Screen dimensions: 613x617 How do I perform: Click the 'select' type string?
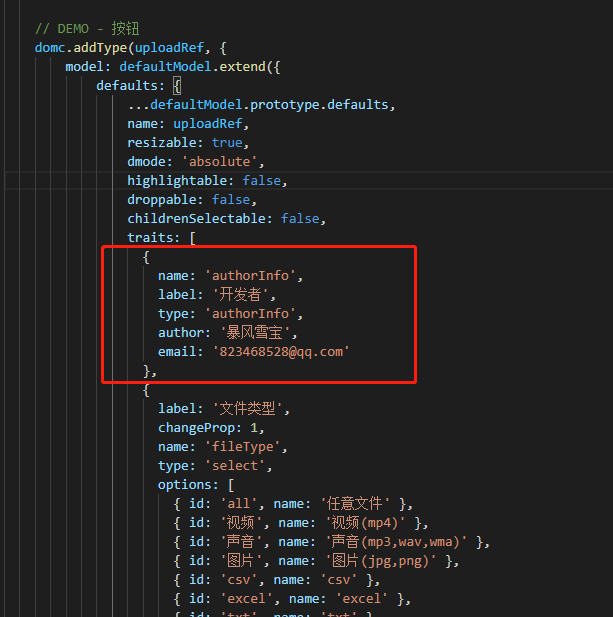(x=234, y=465)
